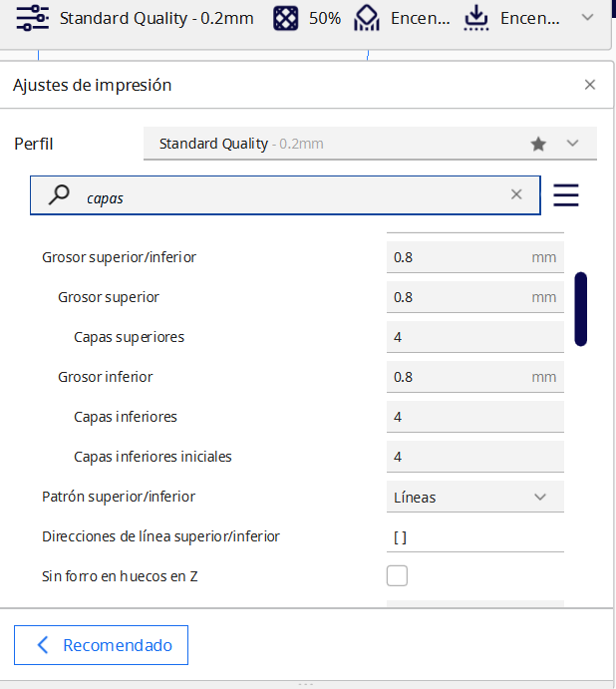Click the print settings sliders icon
Viewport: 616px width, 689px height.
32,18
